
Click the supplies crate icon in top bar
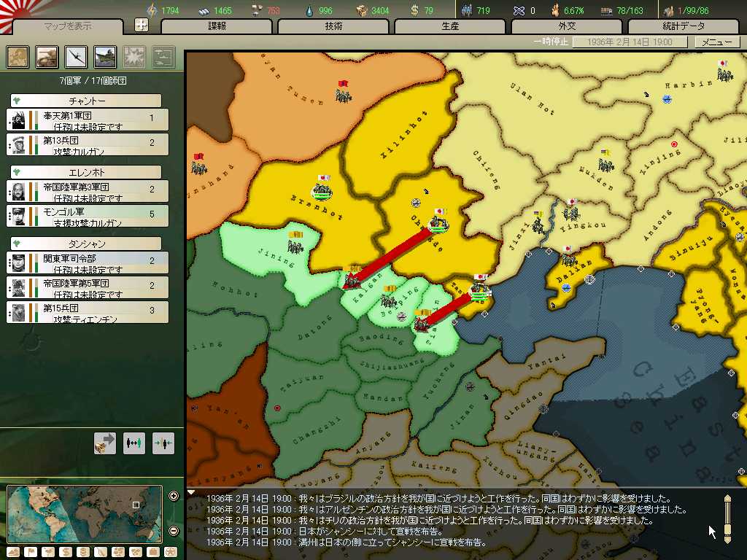pos(363,10)
